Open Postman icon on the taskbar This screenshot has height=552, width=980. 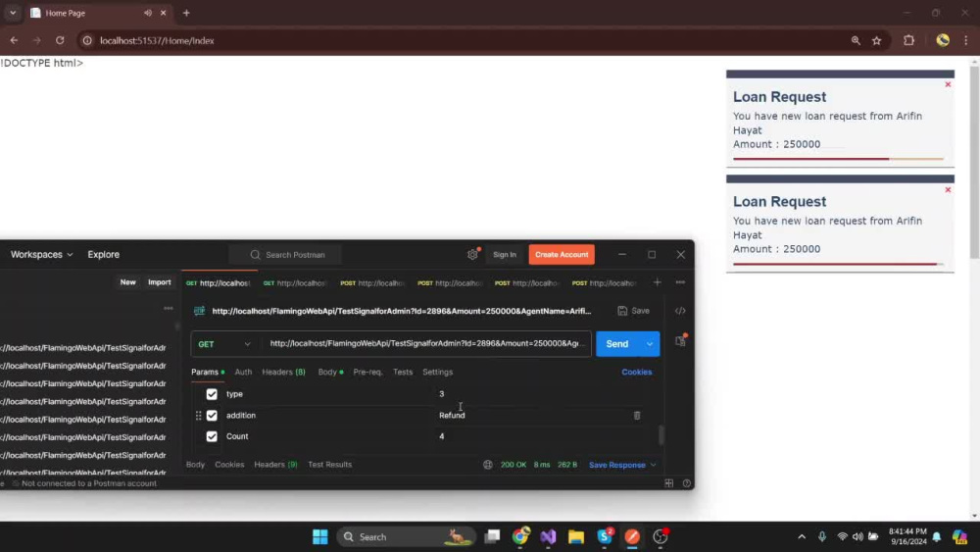pyautogui.click(x=632, y=536)
